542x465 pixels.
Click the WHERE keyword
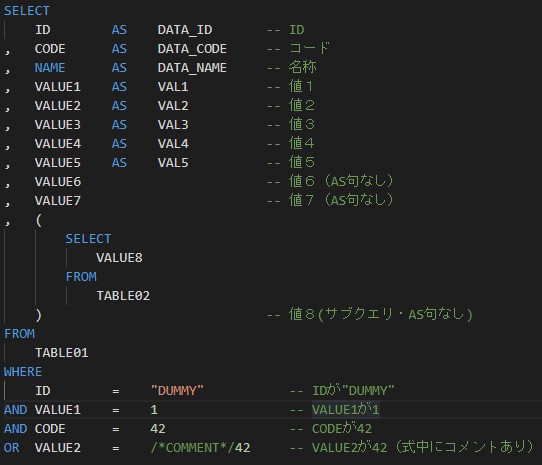[23, 372]
